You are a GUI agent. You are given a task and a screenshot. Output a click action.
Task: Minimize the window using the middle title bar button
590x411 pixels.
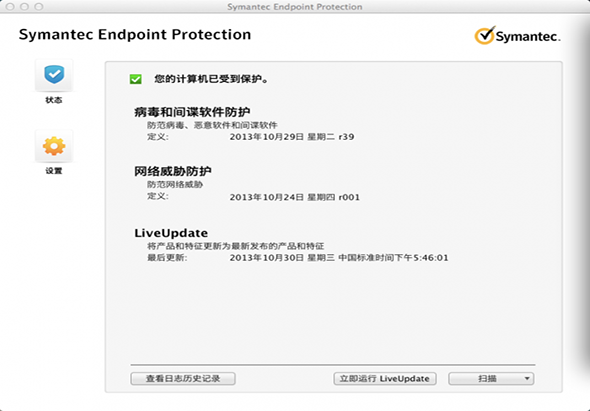(24, 6)
